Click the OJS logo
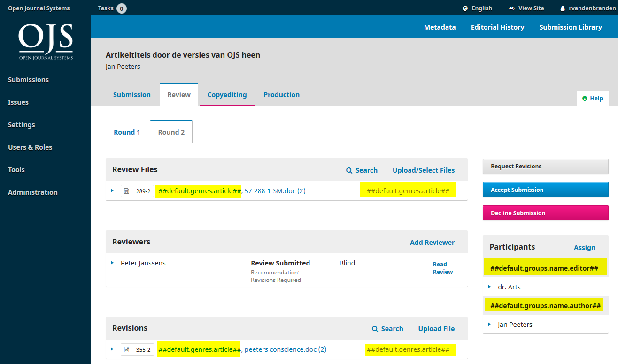 click(46, 42)
